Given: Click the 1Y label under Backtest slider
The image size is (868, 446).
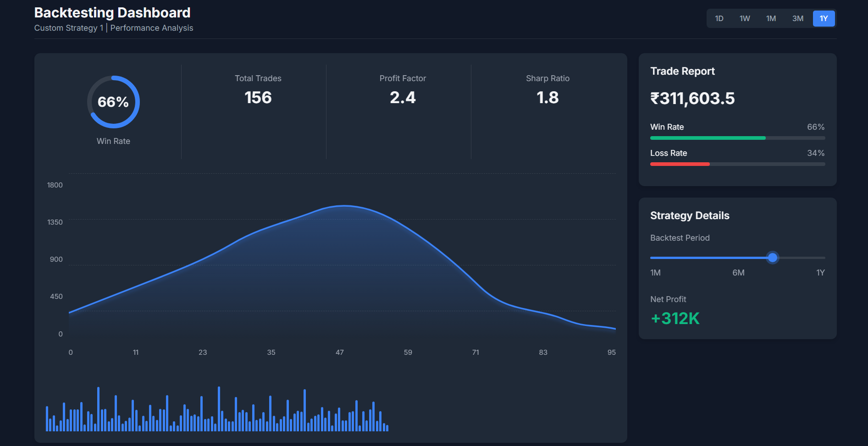Looking at the screenshot, I should [820, 273].
